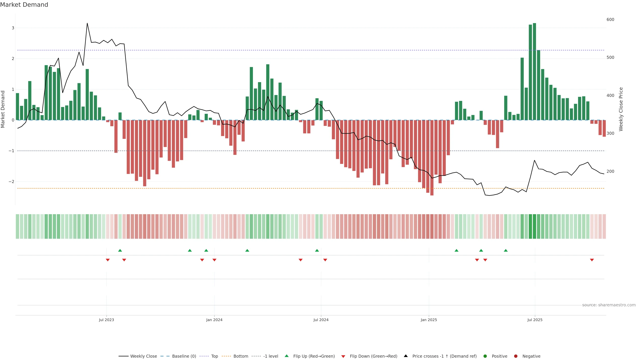Click the first green flip-up marker
This screenshot has width=644, height=362.
(120, 250)
